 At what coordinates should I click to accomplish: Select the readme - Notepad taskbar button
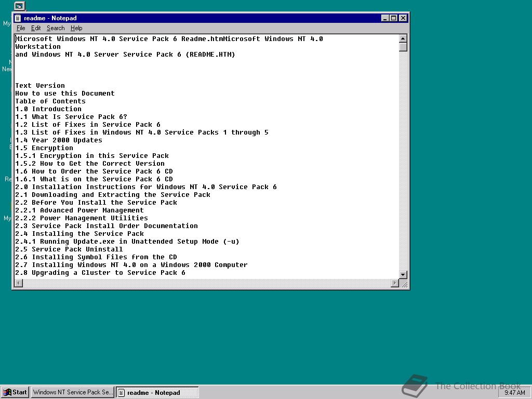pos(157,392)
